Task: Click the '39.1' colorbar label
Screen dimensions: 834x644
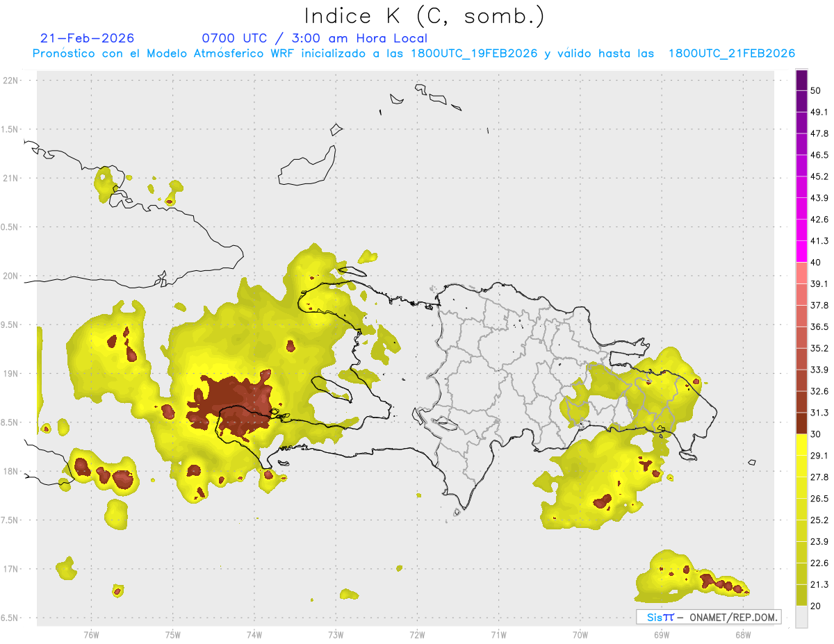Action: [819, 284]
